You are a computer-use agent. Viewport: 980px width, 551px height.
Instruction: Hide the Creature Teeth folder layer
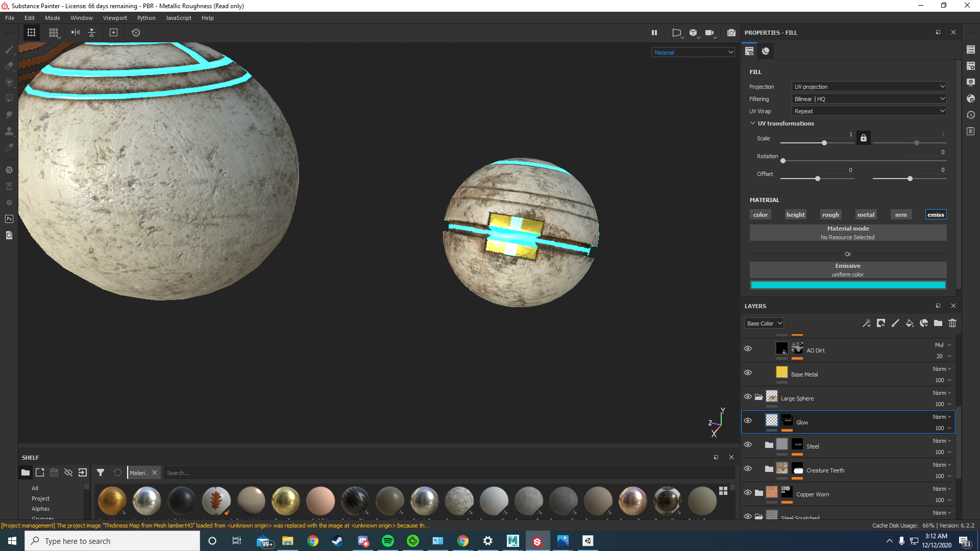(748, 468)
